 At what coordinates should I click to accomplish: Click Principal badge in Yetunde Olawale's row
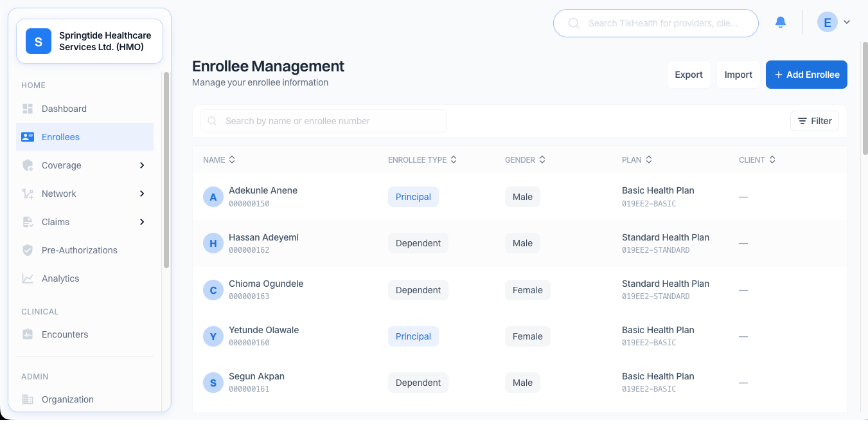click(x=413, y=336)
